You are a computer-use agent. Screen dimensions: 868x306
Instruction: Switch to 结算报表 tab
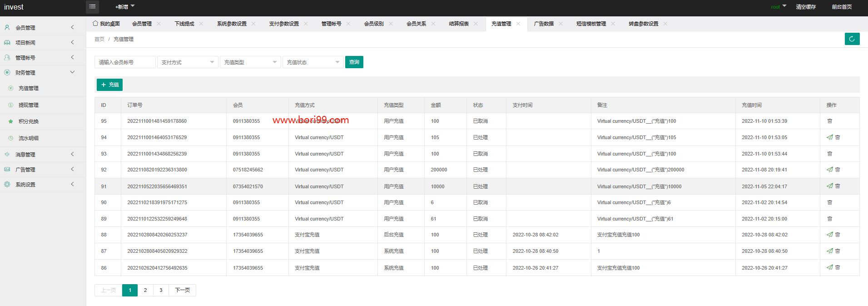(459, 24)
